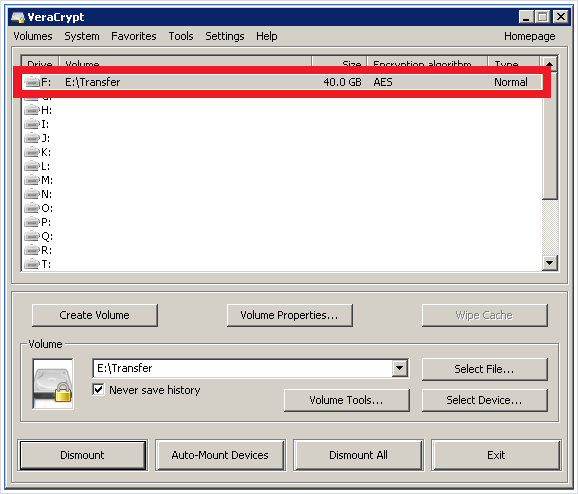Viewport: 578px width, 494px height.
Task: Click the 40.0 GB size value
Action: (x=342, y=82)
